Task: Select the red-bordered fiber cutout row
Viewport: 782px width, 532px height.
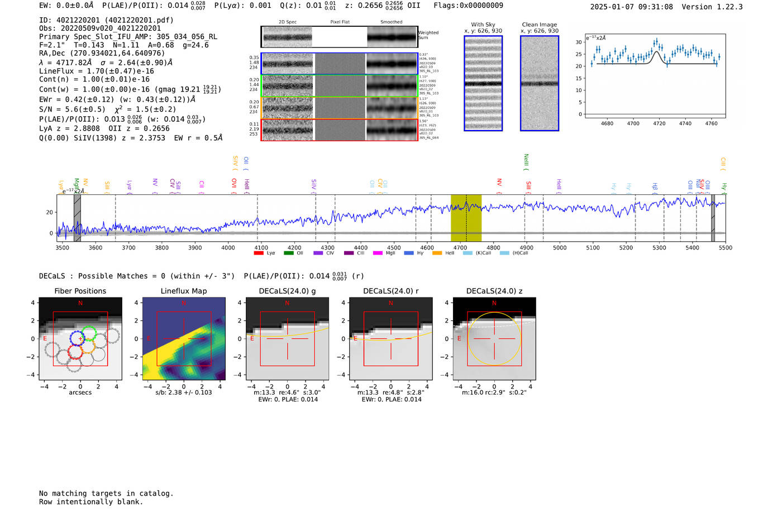Action: click(340, 130)
